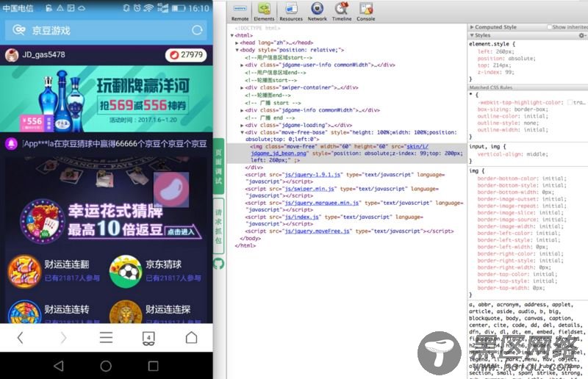Open the swiper.min.js script link
Screen dimensions: 588x379
(309, 189)
